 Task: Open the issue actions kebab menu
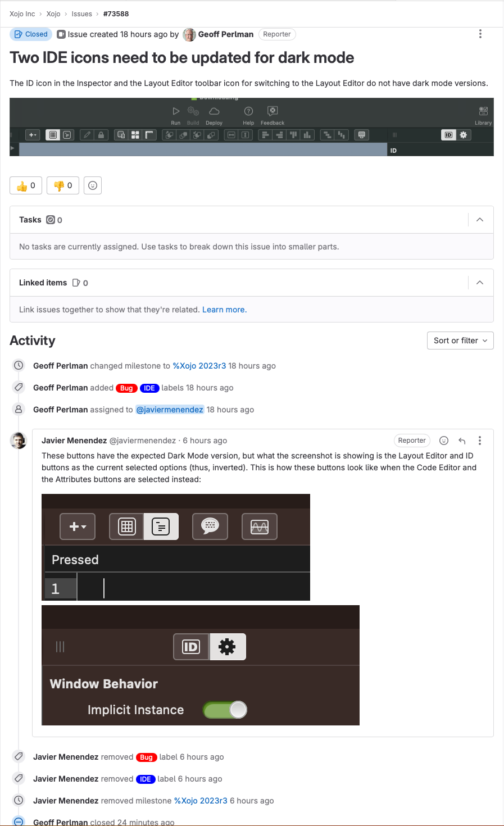480,34
